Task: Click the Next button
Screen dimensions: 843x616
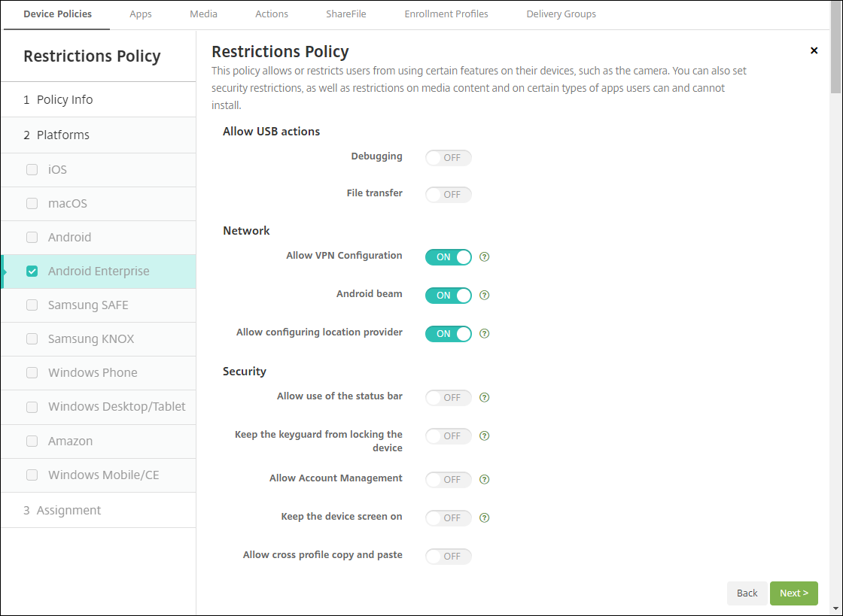Action: point(793,593)
